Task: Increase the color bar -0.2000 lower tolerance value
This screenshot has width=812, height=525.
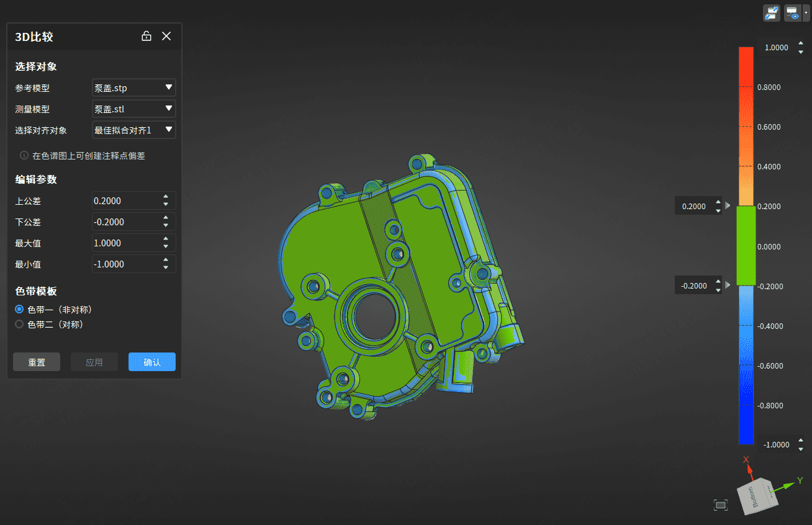Action: 718,282
